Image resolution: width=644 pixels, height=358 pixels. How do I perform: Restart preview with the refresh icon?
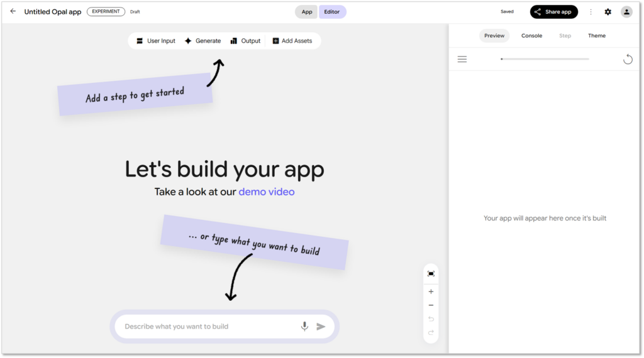627,59
